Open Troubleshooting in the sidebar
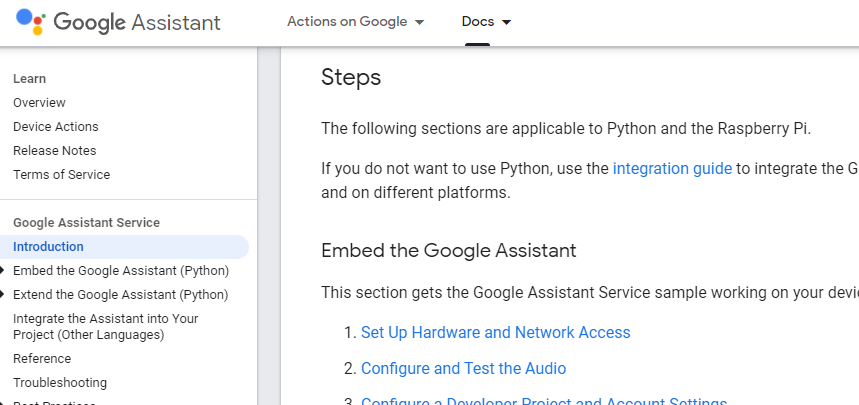This screenshot has height=405, width=859. pyautogui.click(x=60, y=383)
